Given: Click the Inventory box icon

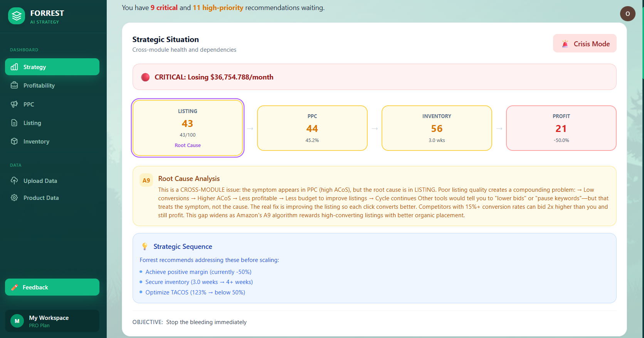Looking at the screenshot, I should pyautogui.click(x=14, y=141).
